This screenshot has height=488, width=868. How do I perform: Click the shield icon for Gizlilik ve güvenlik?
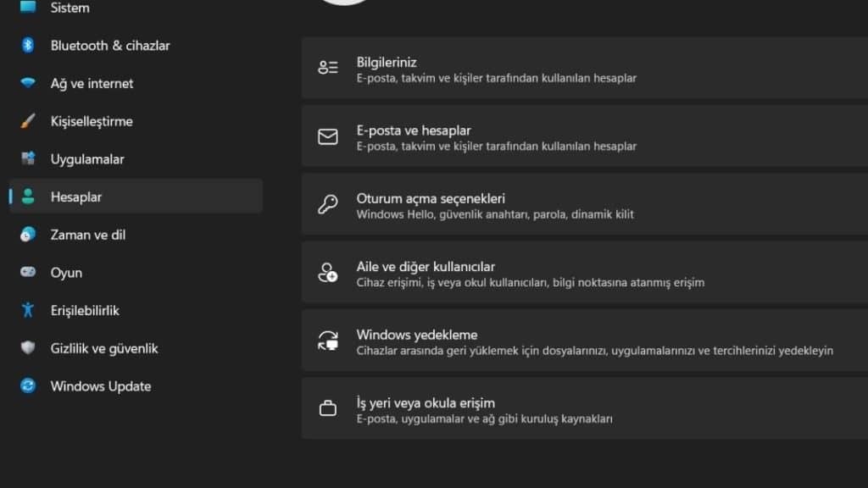(28, 347)
